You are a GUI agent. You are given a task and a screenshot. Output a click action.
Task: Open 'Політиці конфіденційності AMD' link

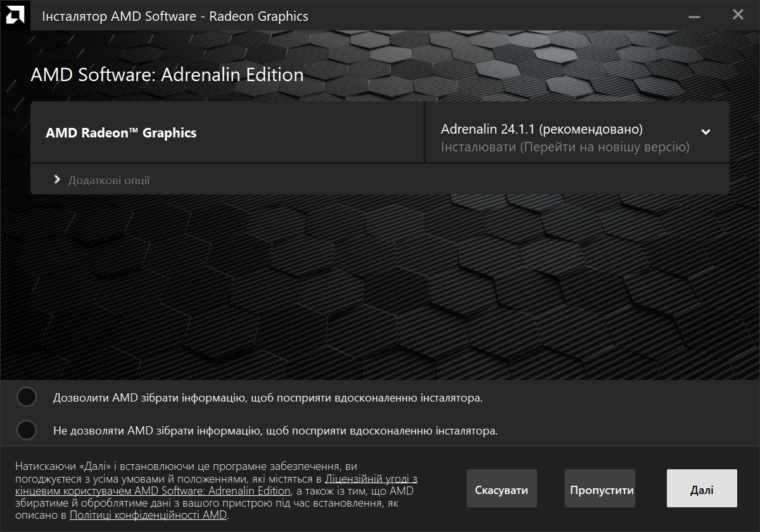[148, 515]
